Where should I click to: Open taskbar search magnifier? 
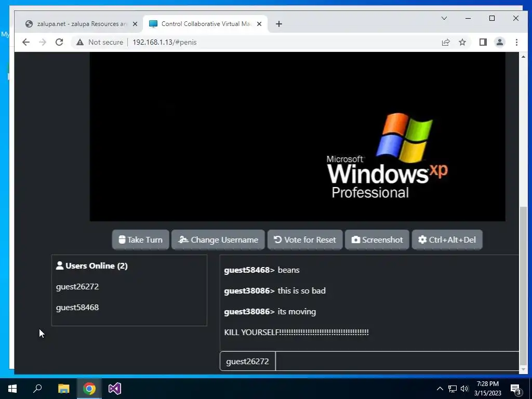pyautogui.click(x=37, y=389)
